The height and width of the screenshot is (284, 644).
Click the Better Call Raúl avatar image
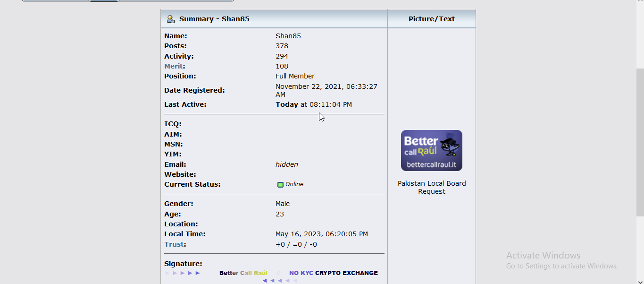[432, 150]
